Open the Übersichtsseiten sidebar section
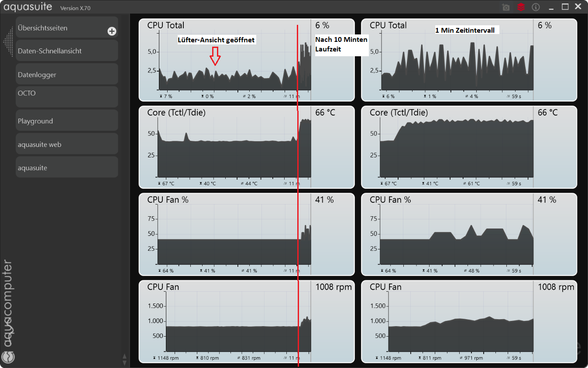Screen dimensions: 588x368 tap(67, 27)
